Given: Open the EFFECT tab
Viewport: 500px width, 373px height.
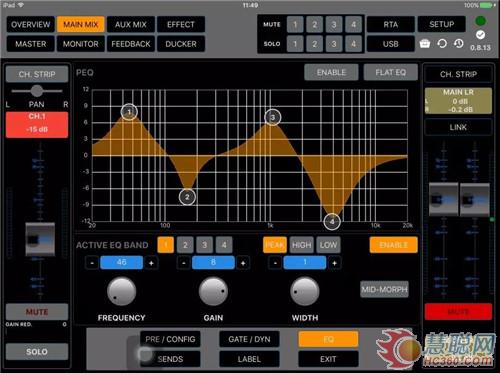Looking at the screenshot, I should tap(181, 24).
